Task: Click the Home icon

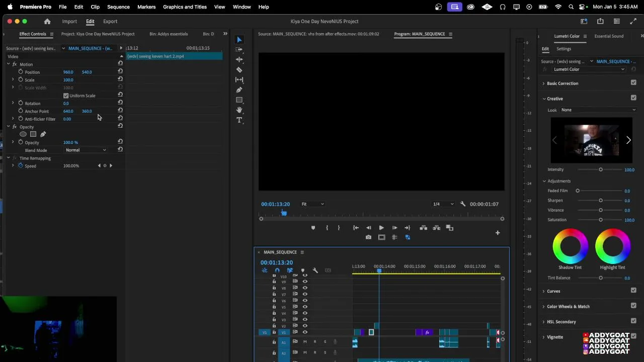Action: (x=47, y=21)
